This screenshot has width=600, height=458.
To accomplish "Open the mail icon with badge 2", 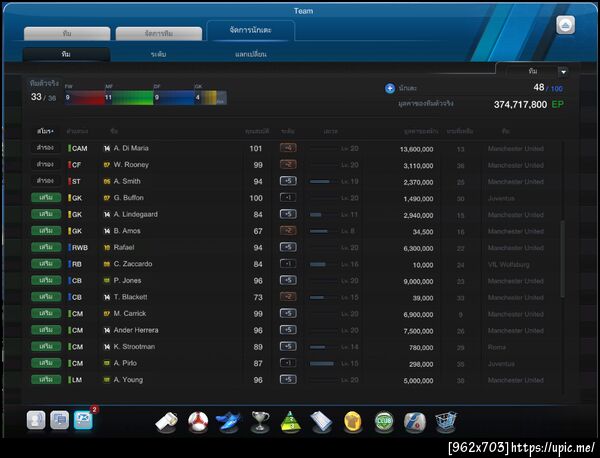I will click(x=83, y=420).
